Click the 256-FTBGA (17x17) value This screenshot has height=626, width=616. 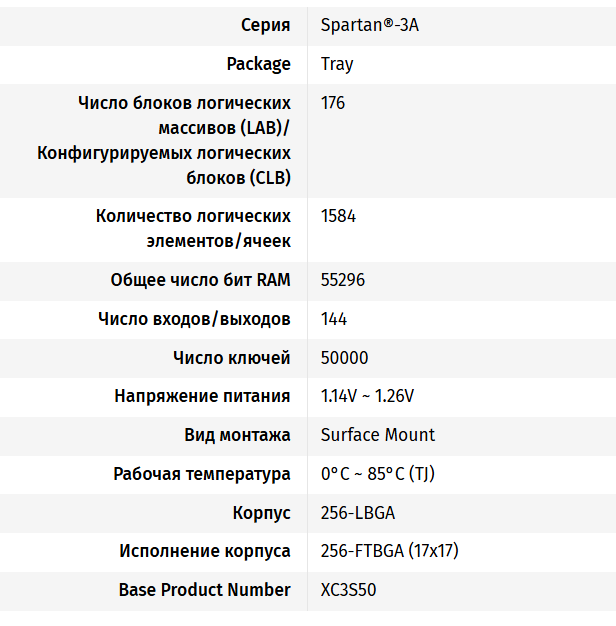[389, 551]
